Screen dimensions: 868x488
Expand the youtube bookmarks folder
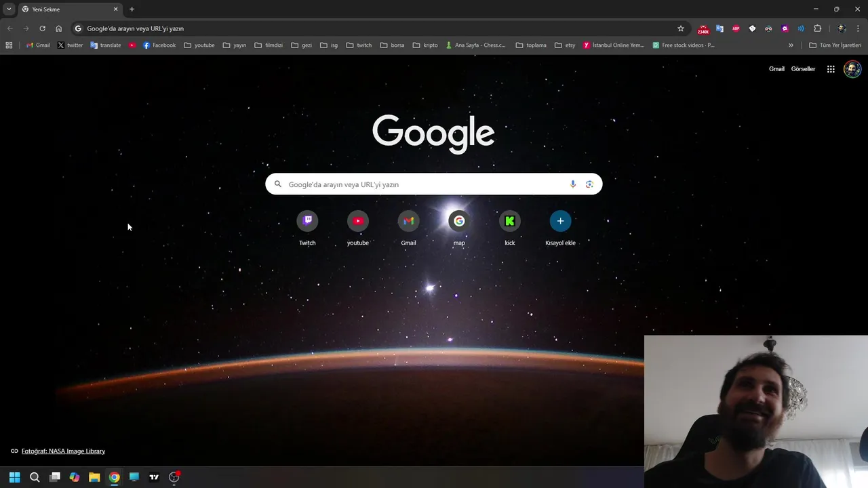[199, 45]
